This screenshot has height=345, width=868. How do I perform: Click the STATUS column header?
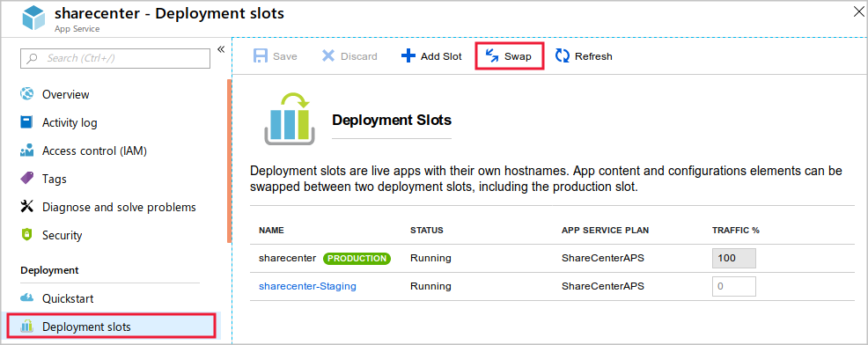(x=426, y=230)
